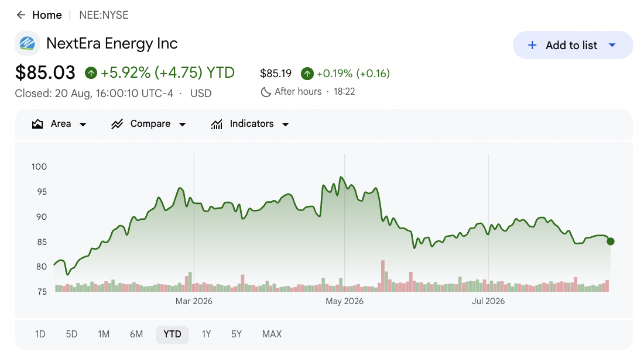644x352 pixels.
Task: Click the after-hours moon icon
Action: [266, 92]
